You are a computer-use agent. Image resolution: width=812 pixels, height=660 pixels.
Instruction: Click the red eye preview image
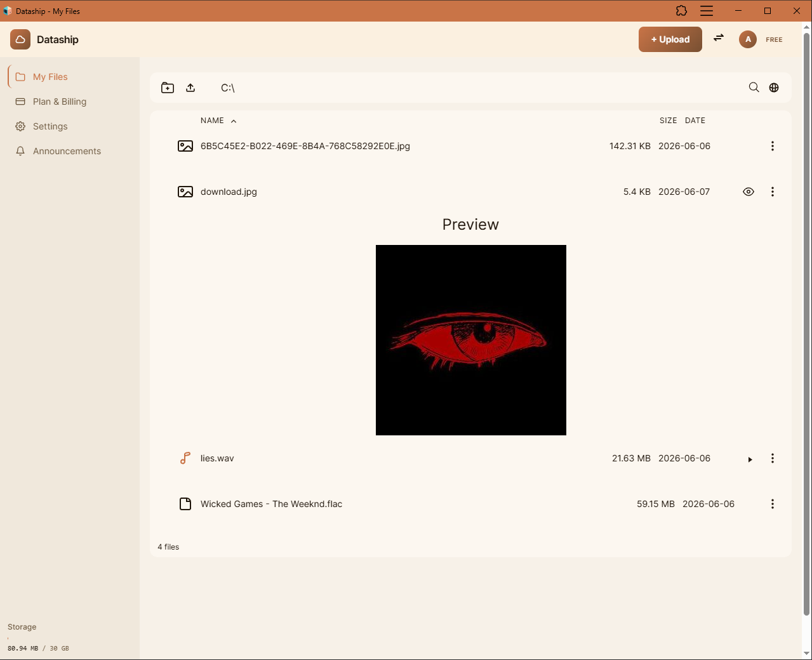(x=471, y=340)
